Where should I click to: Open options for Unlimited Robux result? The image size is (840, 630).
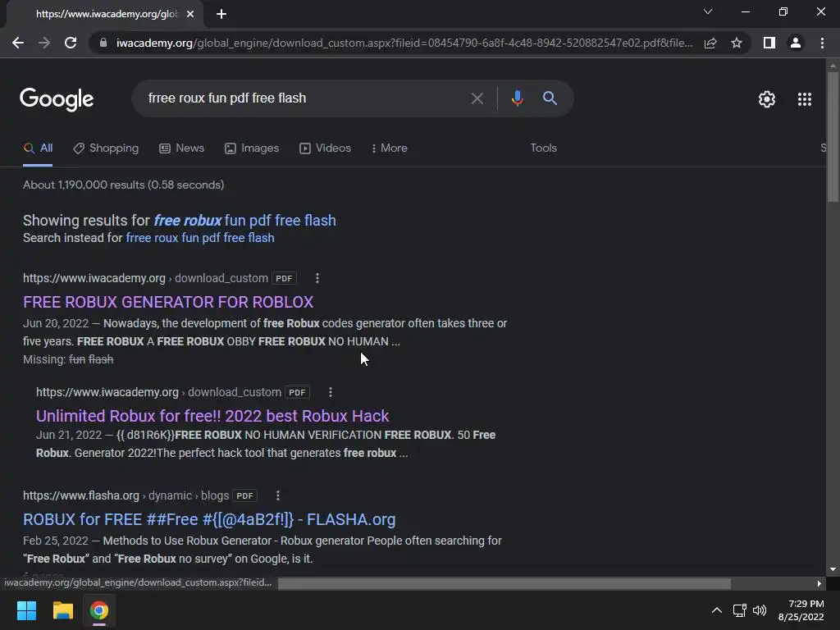pyautogui.click(x=330, y=392)
